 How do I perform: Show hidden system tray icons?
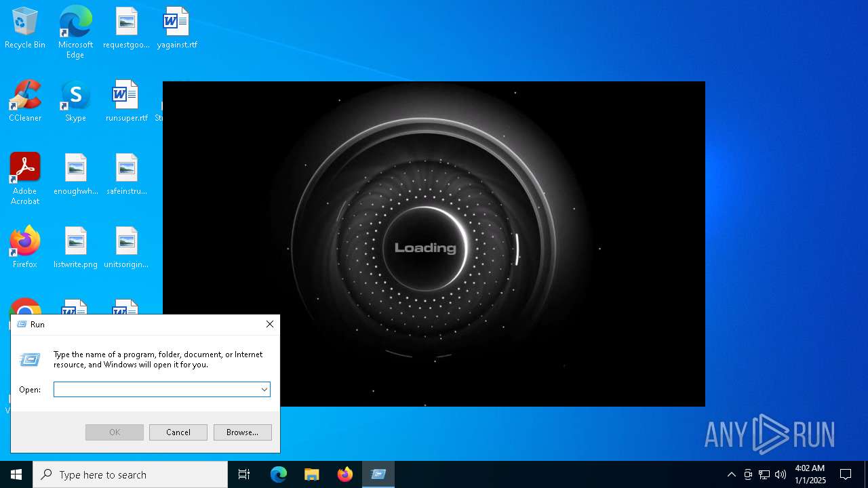tap(732, 474)
